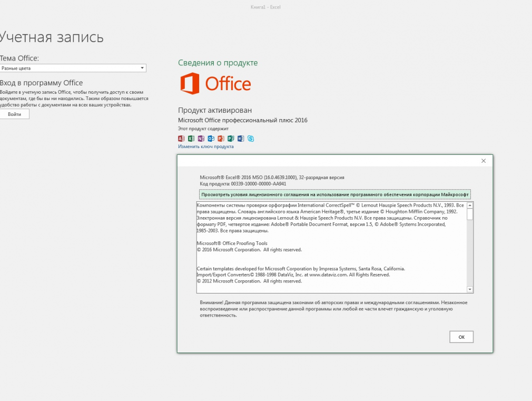The width and height of the screenshot is (532, 401).
Task: Click the Вход в программу Office heading
Action: (x=42, y=83)
